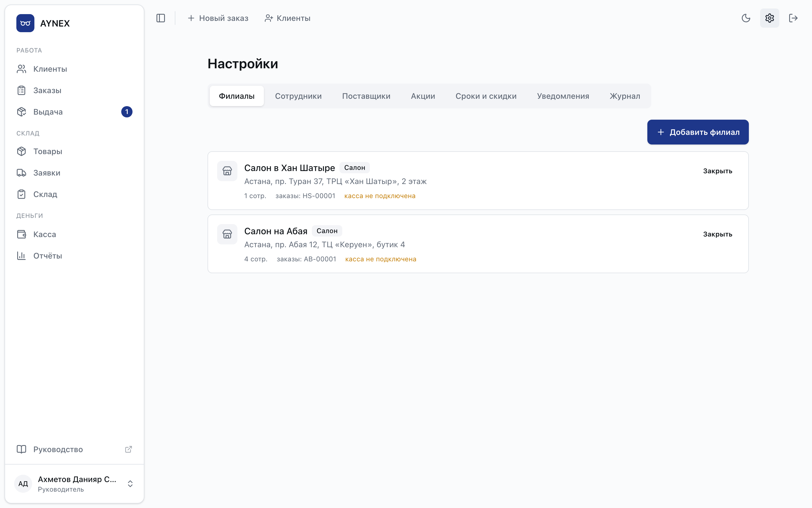Open the Журнал tab
This screenshot has height=508, width=812.
(x=625, y=96)
